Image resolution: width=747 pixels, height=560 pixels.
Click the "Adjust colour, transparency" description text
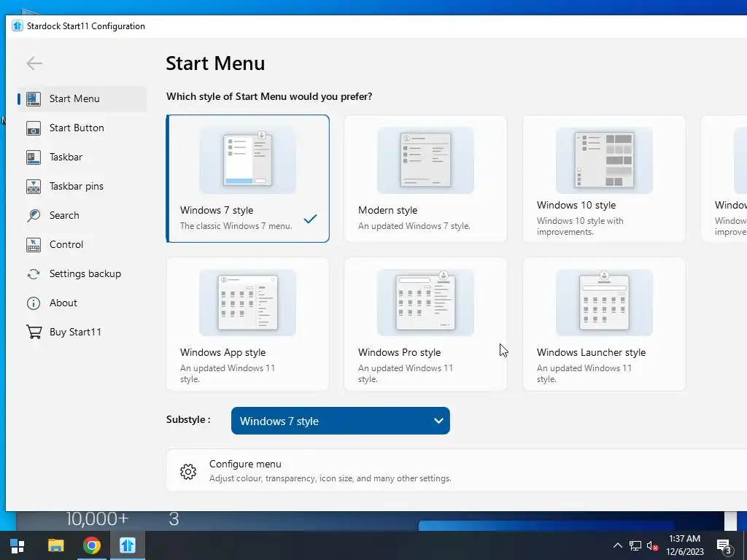330,478
